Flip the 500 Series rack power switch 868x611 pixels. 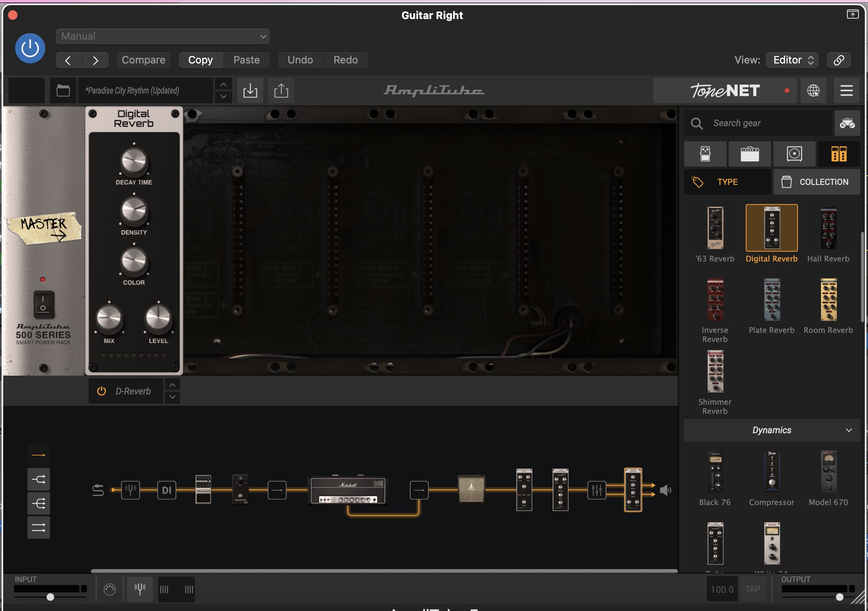[x=43, y=304]
